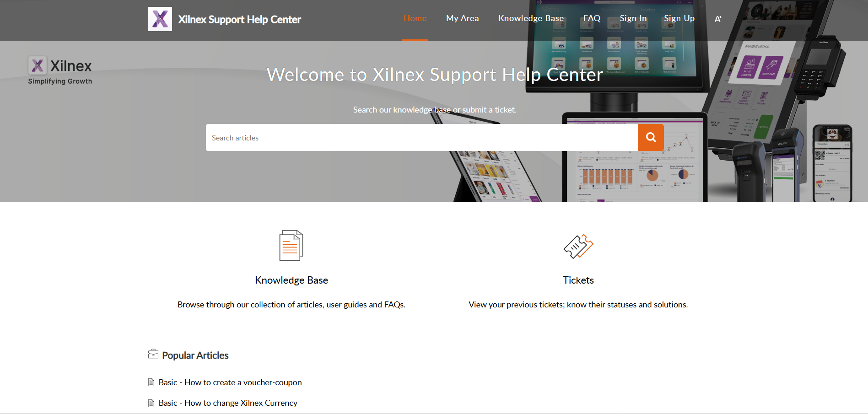Viewport: 868px width, 414px height.
Task: Click the orange search magnifier button
Action: click(x=651, y=137)
